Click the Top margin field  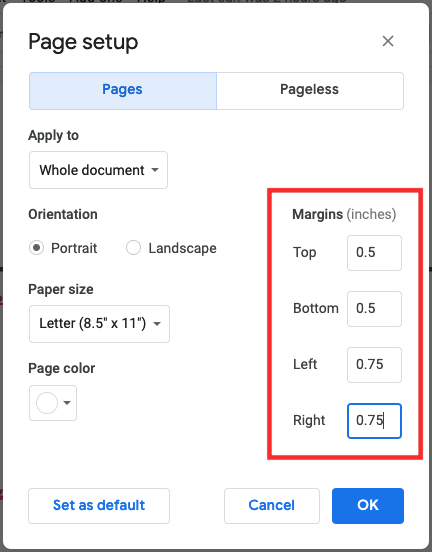374,253
